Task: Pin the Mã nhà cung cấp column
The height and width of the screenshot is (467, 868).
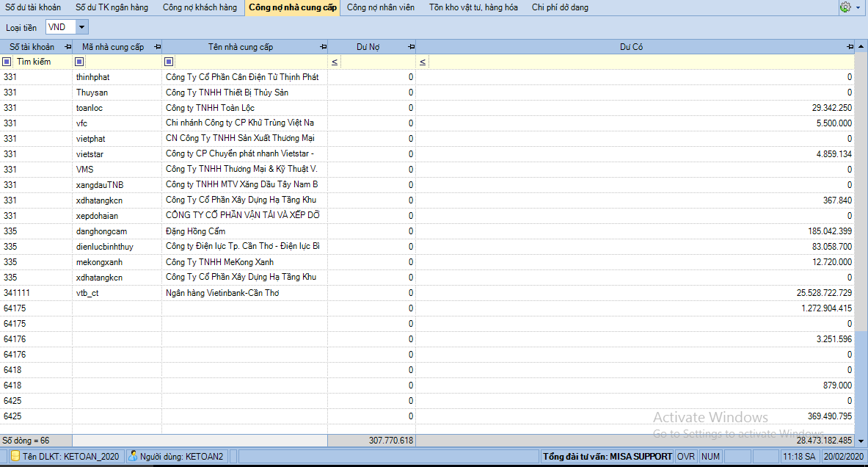Action: coord(157,47)
